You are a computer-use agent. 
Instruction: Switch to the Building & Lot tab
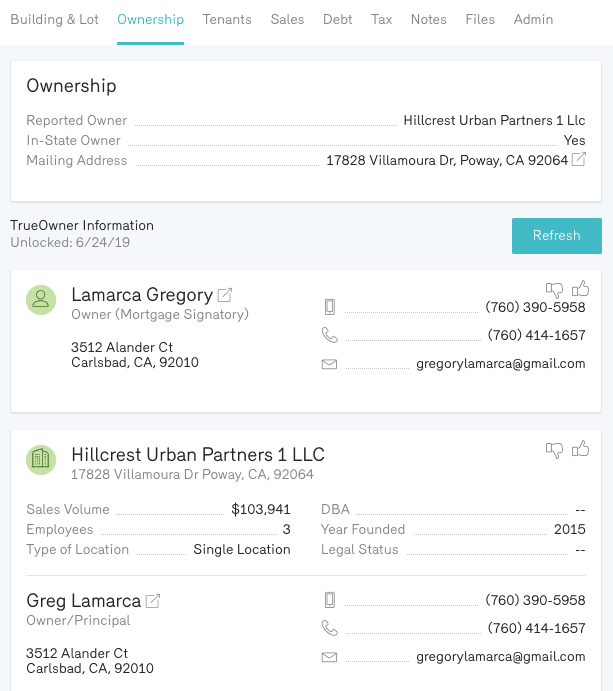coord(54,19)
